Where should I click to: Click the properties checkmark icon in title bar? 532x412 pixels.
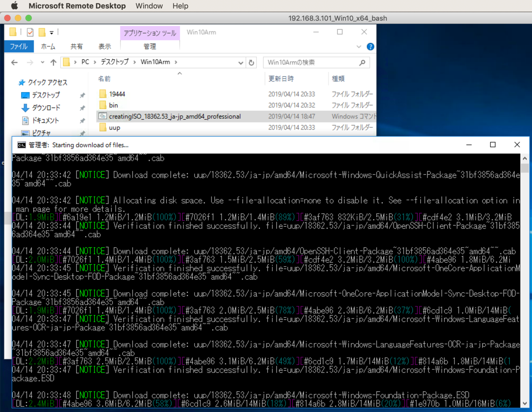(x=30, y=32)
